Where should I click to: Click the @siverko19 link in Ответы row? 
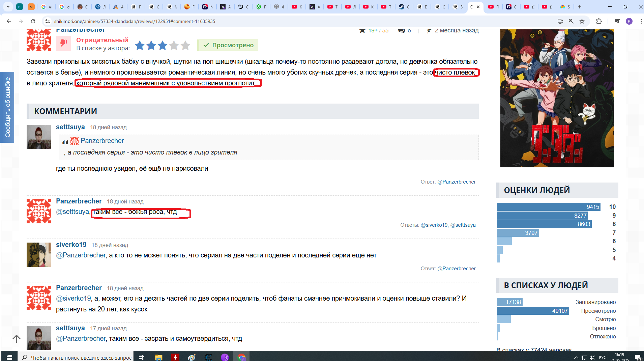coord(434,225)
